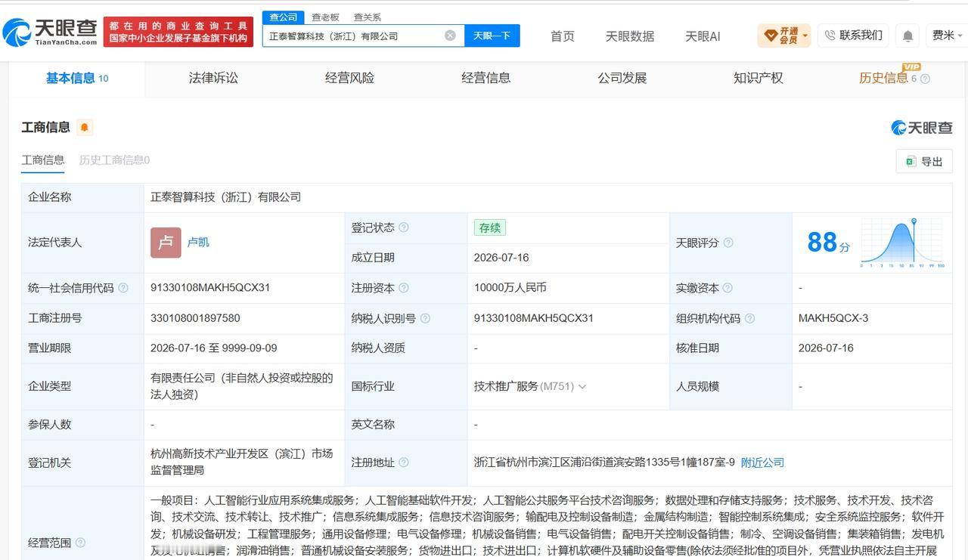Switch to 经营信息 tab
The height and width of the screenshot is (560, 968).
(x=486, y=78)
